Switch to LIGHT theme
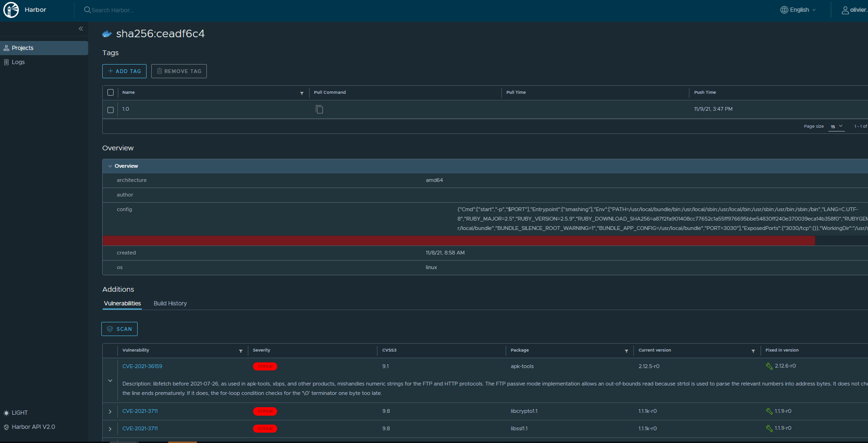Image resolution: width=868 pixels, height=443 pixels. [20, 413]
